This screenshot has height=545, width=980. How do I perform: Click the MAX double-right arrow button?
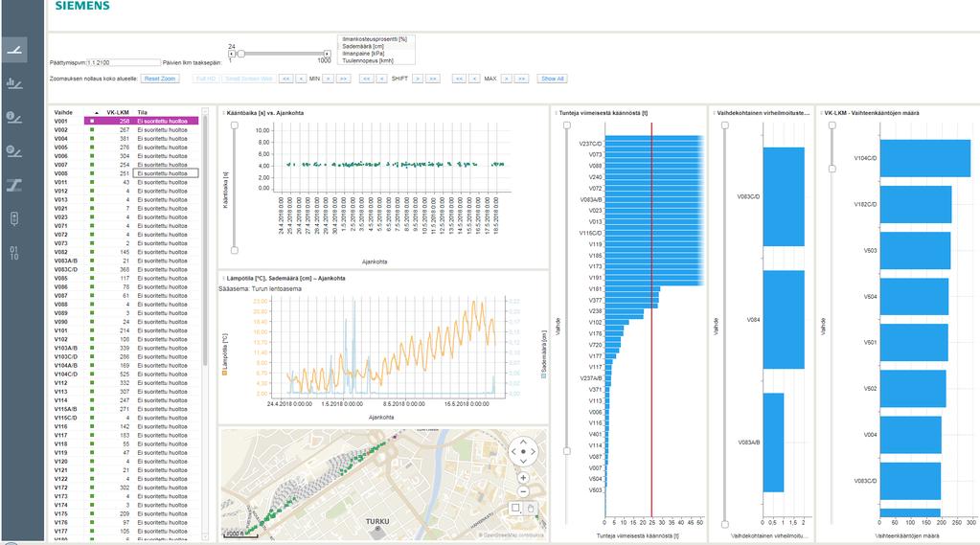click(x=521, y=79)
